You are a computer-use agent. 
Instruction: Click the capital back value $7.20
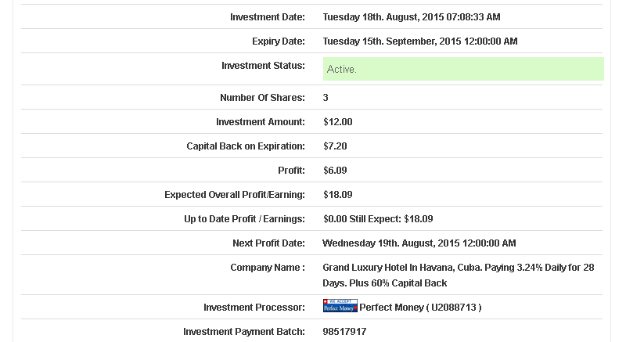[x=335, y=146]
